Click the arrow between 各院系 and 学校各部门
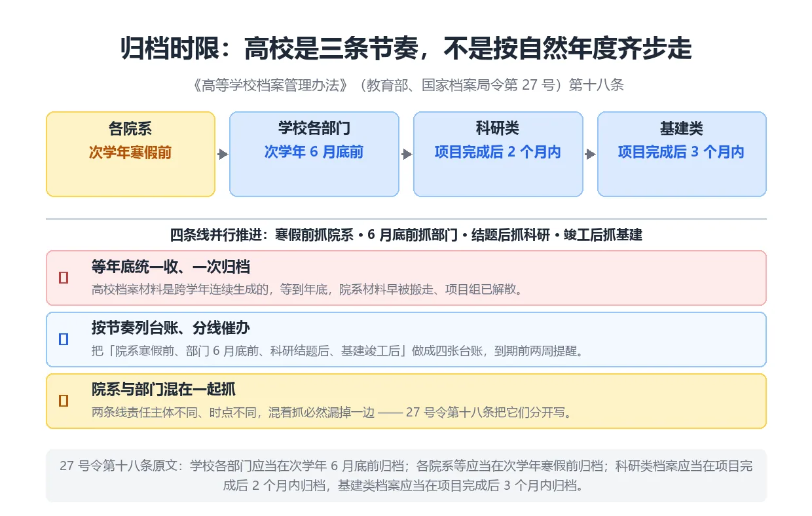The height and width of the screenshot is (516, 812). 223,155
